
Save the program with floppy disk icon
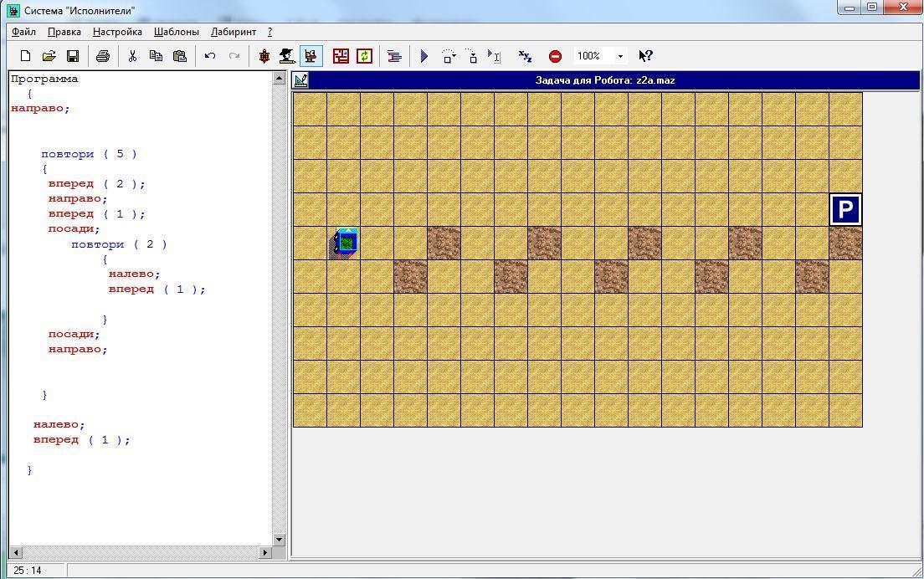(73, 56)
